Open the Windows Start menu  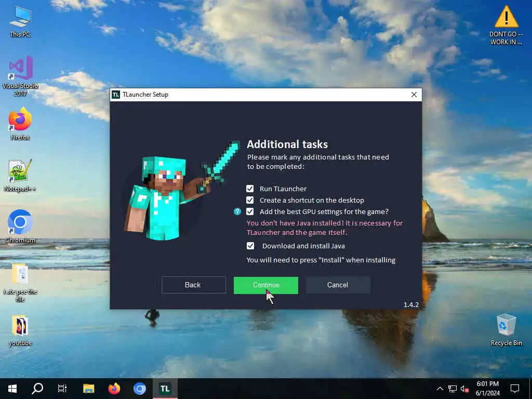point(12,389)
